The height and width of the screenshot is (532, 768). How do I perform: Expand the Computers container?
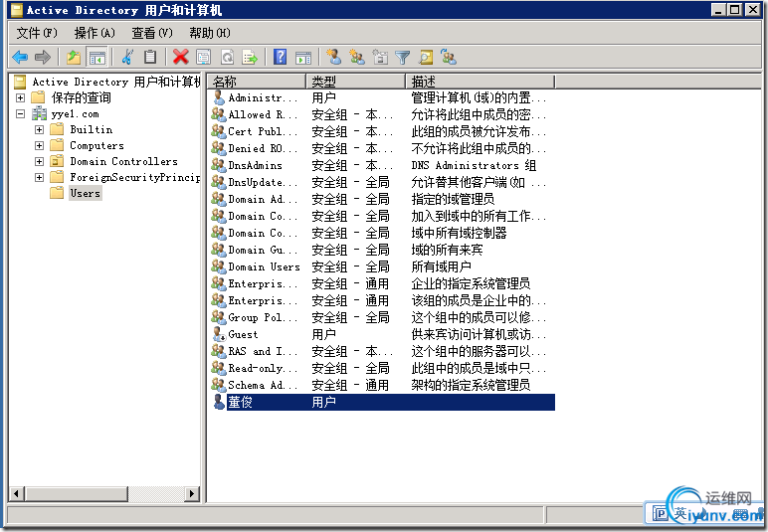pyautogui.click(x=39, y=145)
